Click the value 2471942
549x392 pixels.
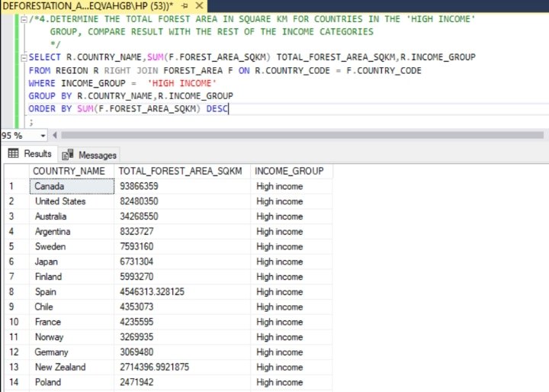(x=136, y=382)
